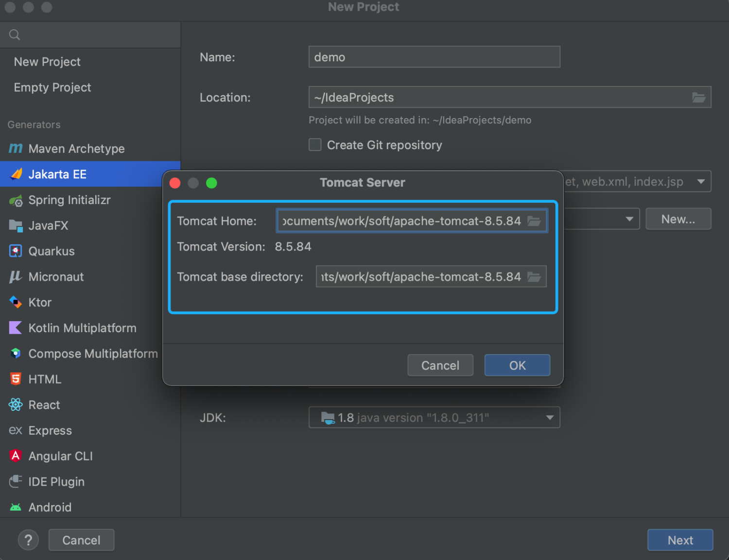Cancel the Tomcat Server dialog

440,365
